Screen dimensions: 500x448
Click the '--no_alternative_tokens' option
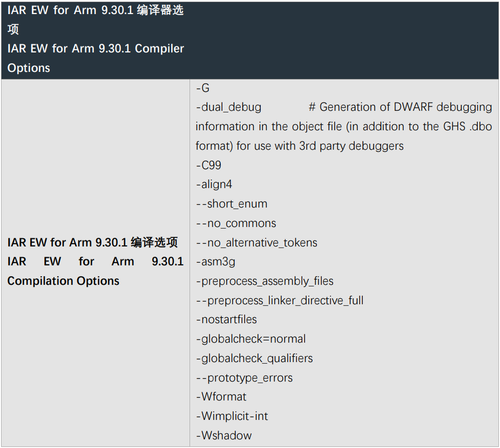coord(256,243)
